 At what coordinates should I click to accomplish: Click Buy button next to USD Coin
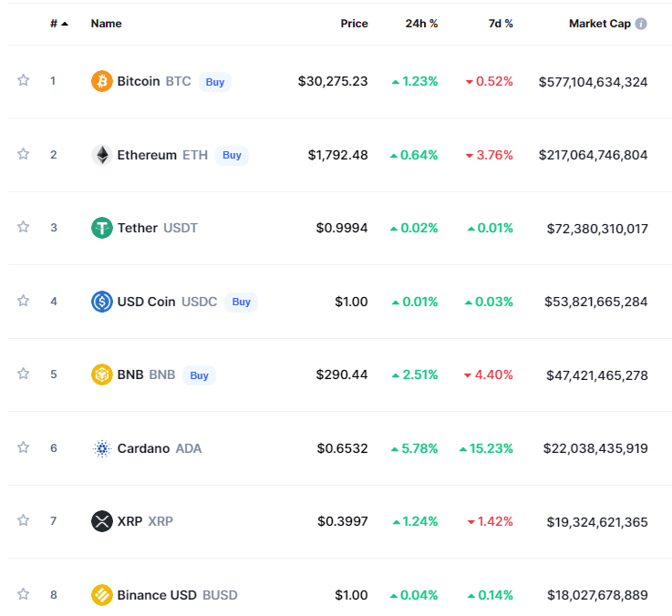coord(242,302)
